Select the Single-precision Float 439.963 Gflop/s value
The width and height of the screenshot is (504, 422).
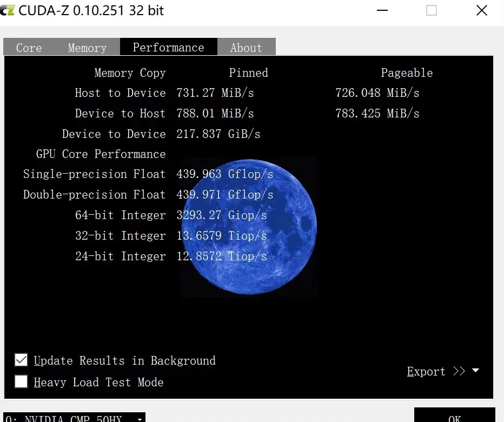224,174
